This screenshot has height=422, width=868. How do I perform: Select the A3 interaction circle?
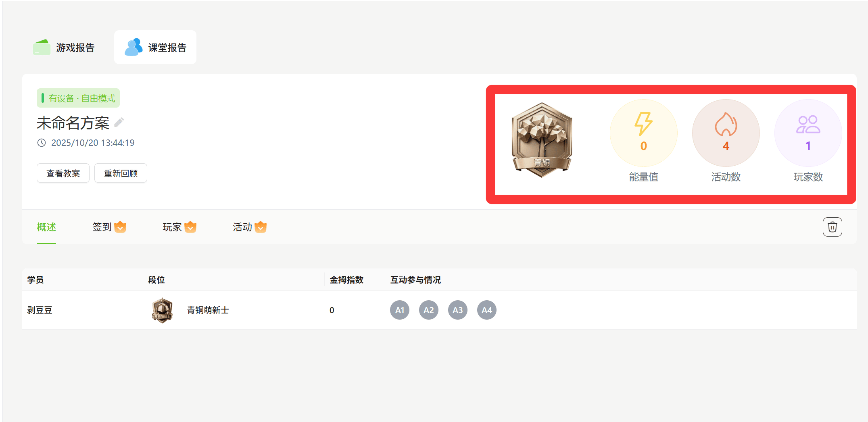tap(458, 310)
